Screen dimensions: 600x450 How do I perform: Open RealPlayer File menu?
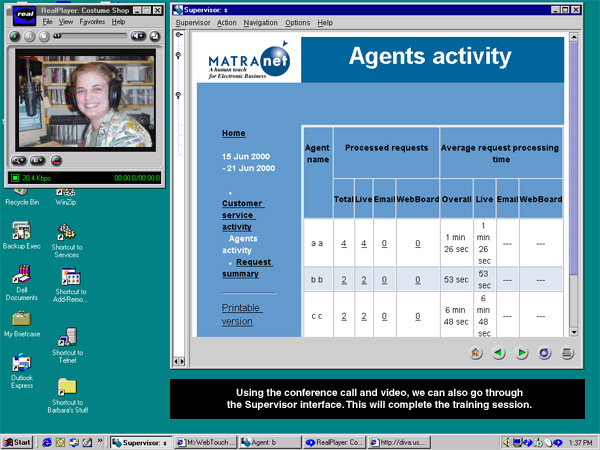(47, 22)
